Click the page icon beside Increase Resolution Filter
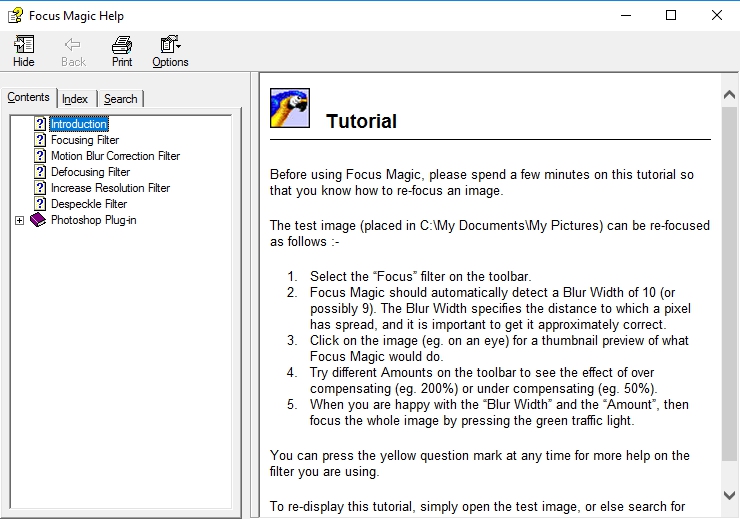The width and height of the screenshot is (740, 519). point(40,188)
